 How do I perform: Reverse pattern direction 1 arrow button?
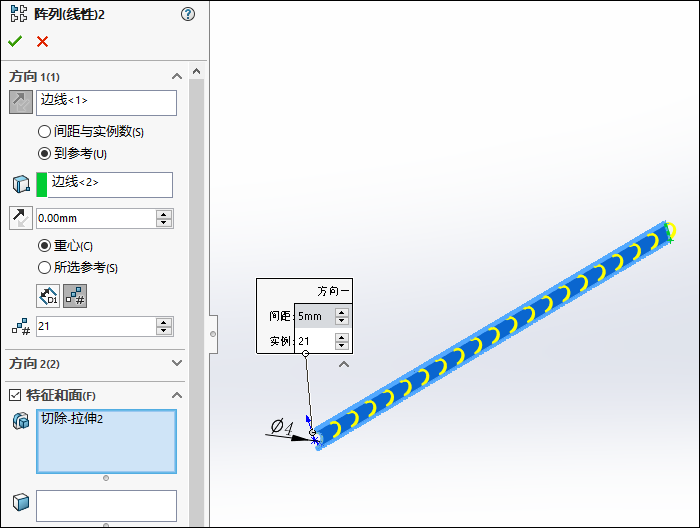tap(21, 102)
